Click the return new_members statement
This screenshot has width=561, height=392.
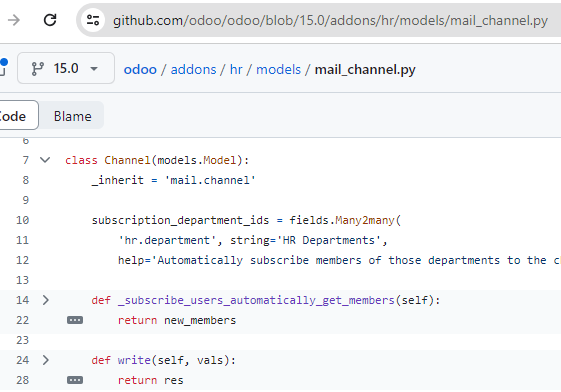(x=177, y=320)
